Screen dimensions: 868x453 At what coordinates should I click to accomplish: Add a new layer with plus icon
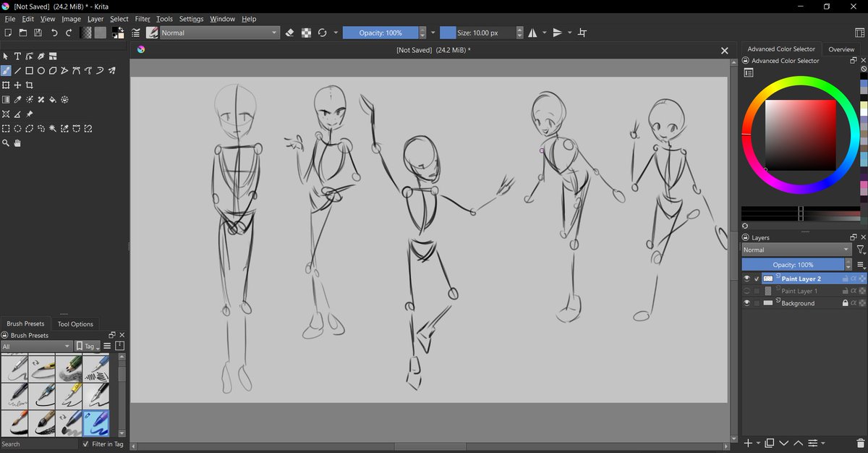pos(748,442)
